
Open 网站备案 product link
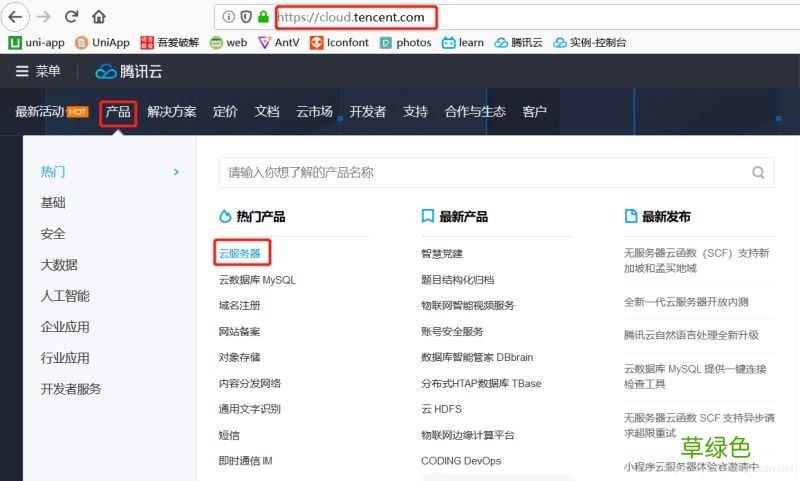tap(240, 332)
